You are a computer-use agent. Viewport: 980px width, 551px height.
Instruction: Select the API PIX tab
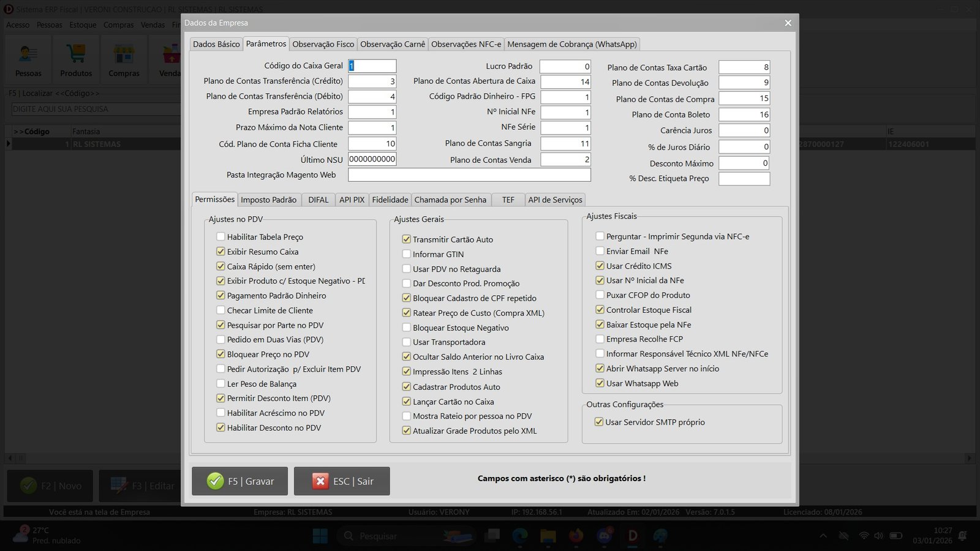coord(352,200)
